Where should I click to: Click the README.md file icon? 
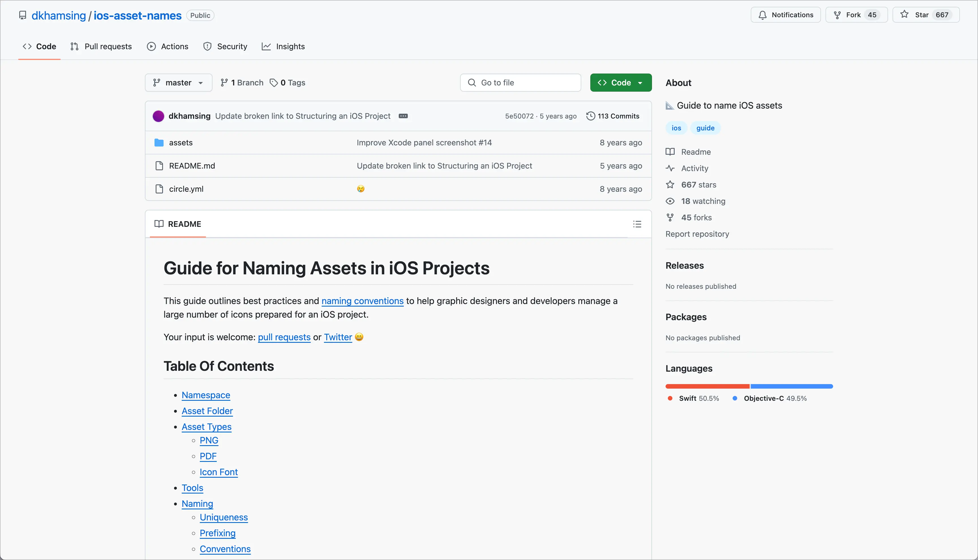[159, 166]
